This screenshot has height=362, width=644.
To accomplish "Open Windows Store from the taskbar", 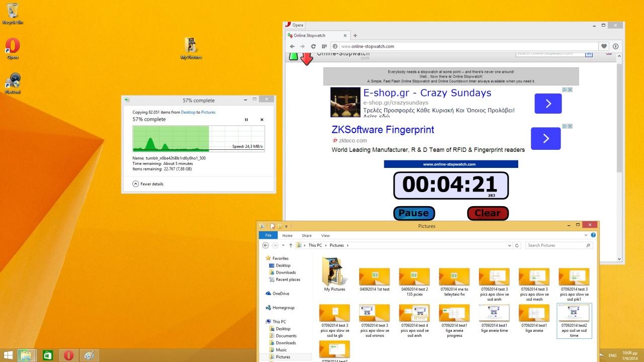I will pos(48,355).
